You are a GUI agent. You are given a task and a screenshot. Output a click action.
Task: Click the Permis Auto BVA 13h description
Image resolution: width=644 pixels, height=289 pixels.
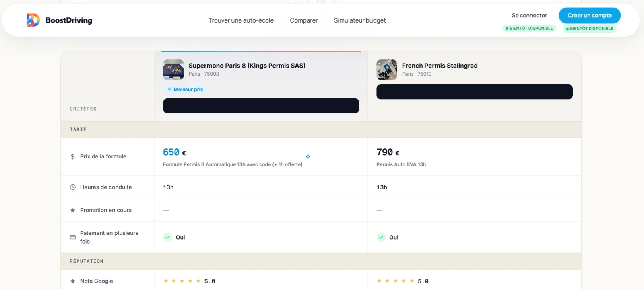click(x=401, y=164)
